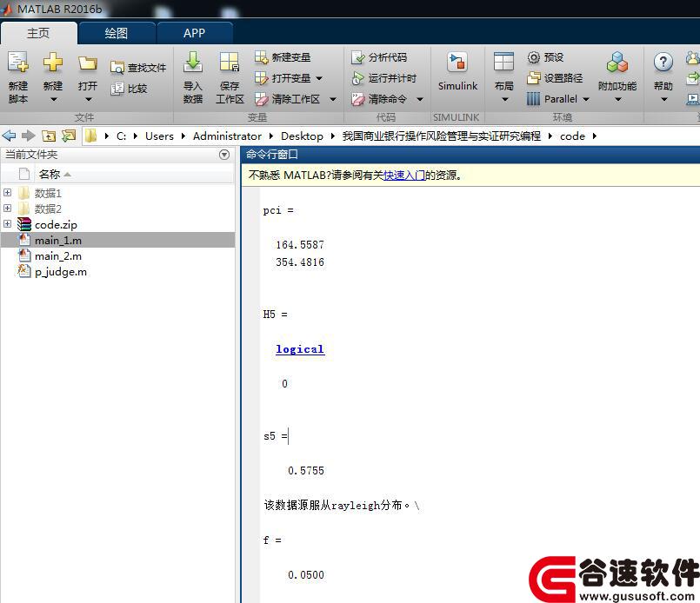Open the Current Folder panel actions menu
Viewport: 700px width, 603px height.
coord(224,155)
